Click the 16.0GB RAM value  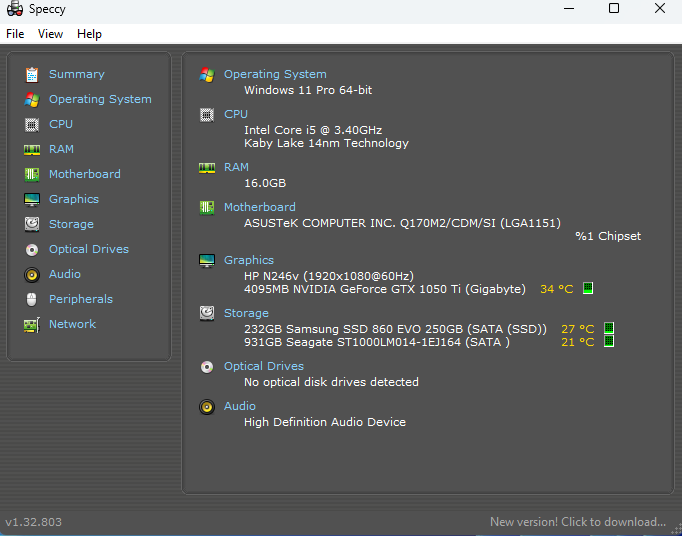265,183
